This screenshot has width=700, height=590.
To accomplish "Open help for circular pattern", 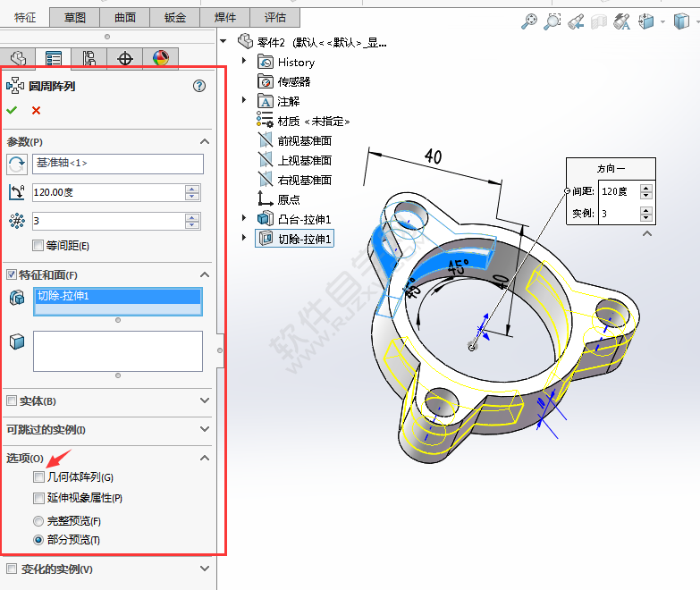I will [x=199, y=86].
